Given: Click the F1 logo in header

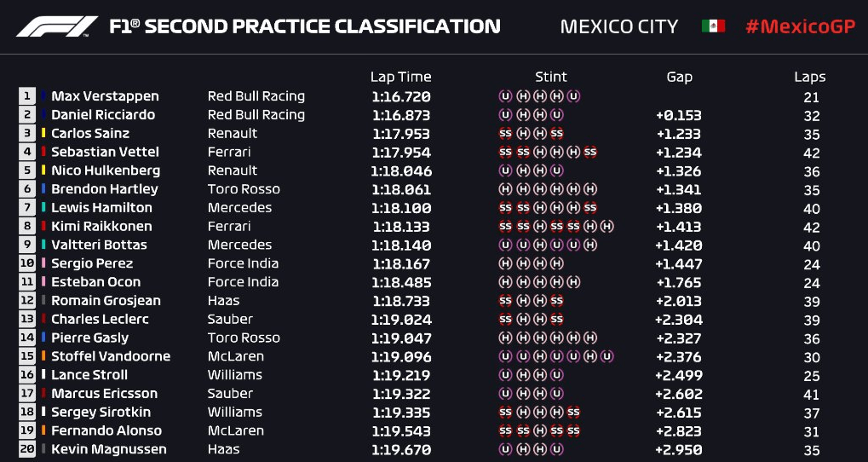Looking at the screenshot, I should click(57, 26).
